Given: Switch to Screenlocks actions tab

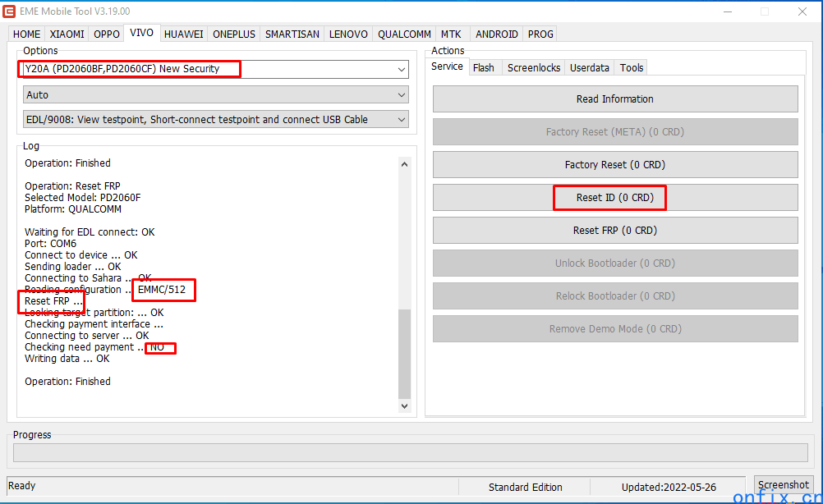Looking at the screenshot, I should point(534,68).
